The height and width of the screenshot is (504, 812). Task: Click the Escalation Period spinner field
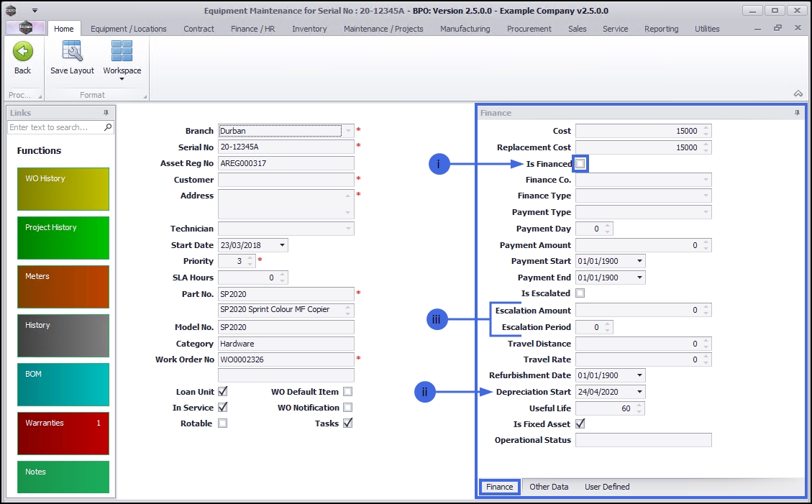click(x=594, y=327)
